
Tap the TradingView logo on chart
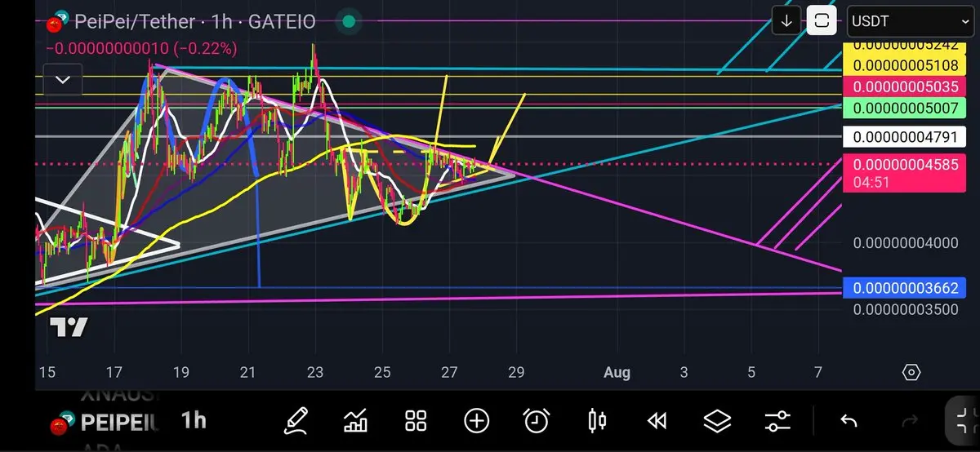[69, 328]
